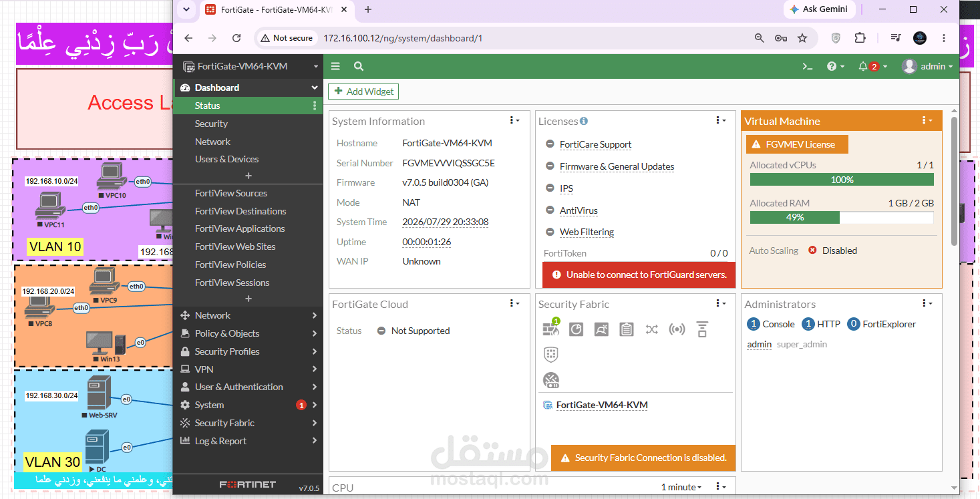Open FortiView Web Sites monitor

pyautogui.click(x=248, y=246)
